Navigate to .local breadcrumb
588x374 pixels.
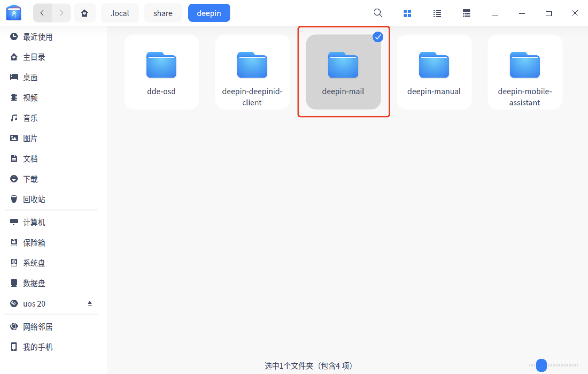coord(120,13)
